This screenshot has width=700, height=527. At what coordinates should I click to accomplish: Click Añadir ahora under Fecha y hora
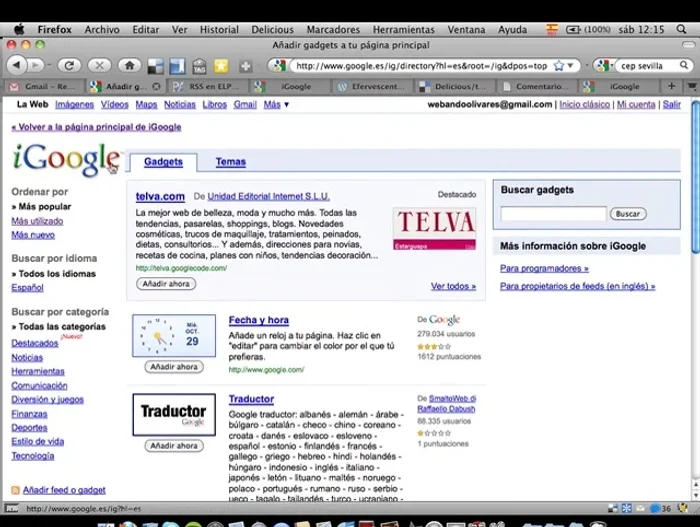pyautogui.click(x=173, y=367)
